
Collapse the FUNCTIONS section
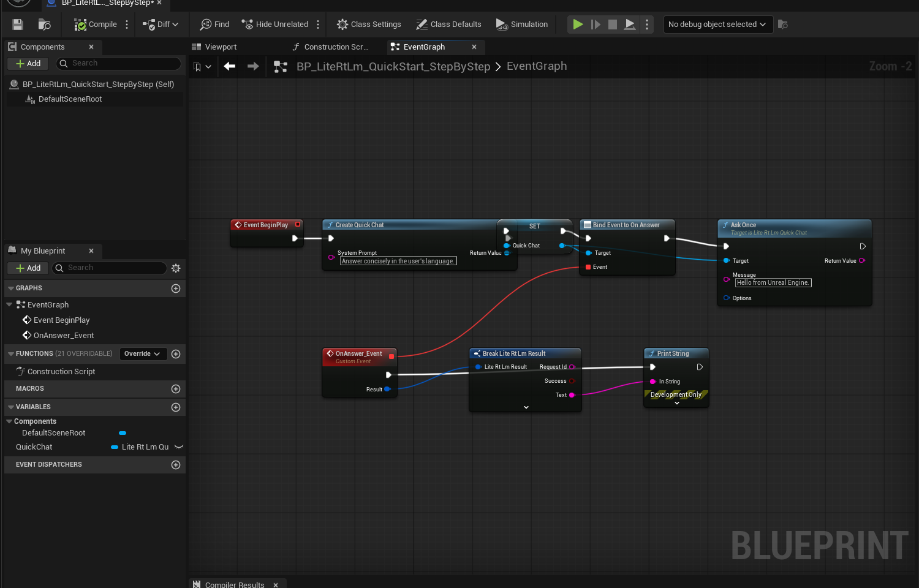(x=10, y=353)
